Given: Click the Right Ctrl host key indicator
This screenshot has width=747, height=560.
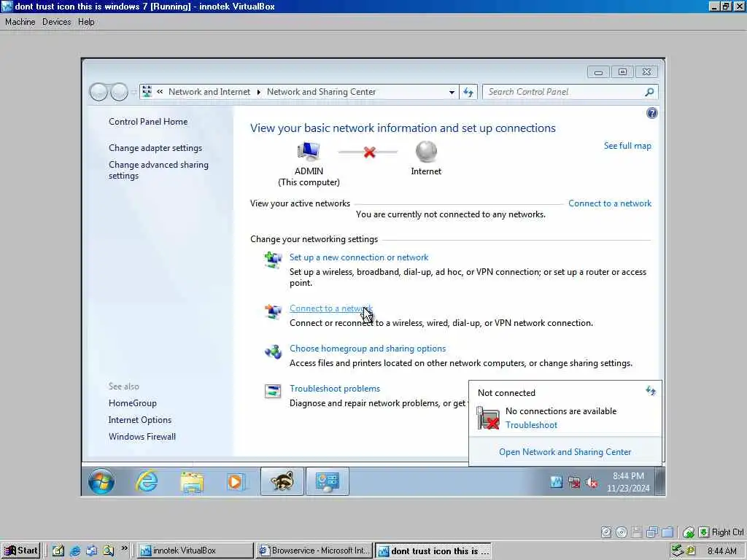Looking at the screenshot, I should pos(721,532).
